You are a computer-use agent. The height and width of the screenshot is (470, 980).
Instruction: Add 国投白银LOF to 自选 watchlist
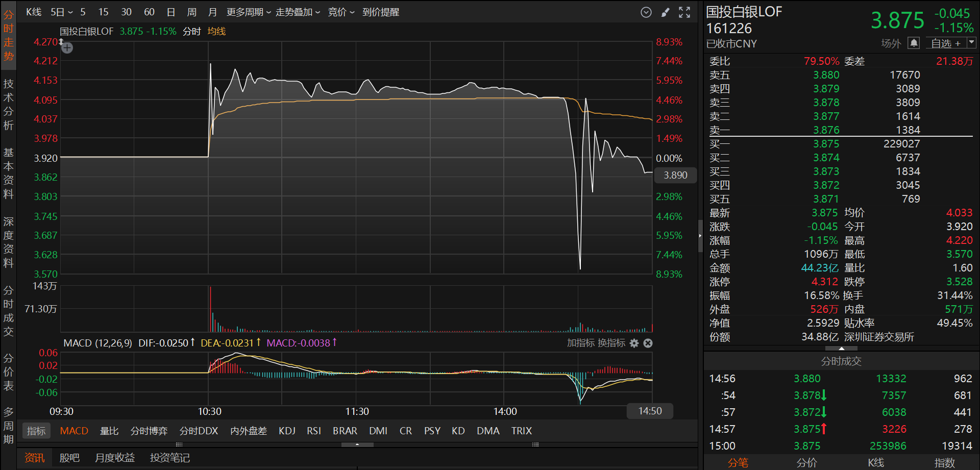[946, 43]
